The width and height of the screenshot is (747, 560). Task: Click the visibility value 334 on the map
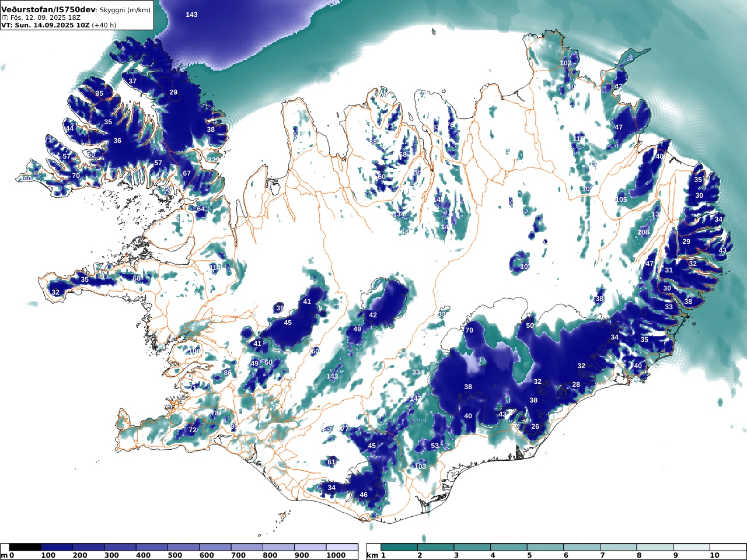coord(418,372)
